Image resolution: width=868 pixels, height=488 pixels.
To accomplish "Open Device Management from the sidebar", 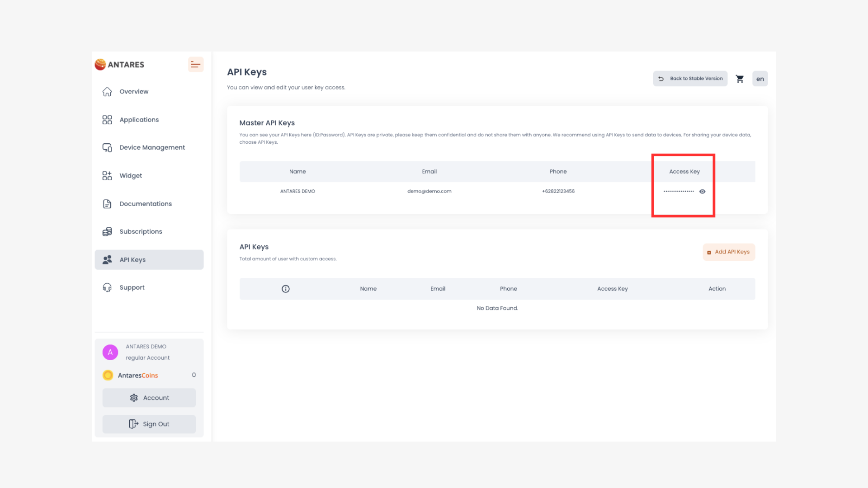I will pos(107,147).
